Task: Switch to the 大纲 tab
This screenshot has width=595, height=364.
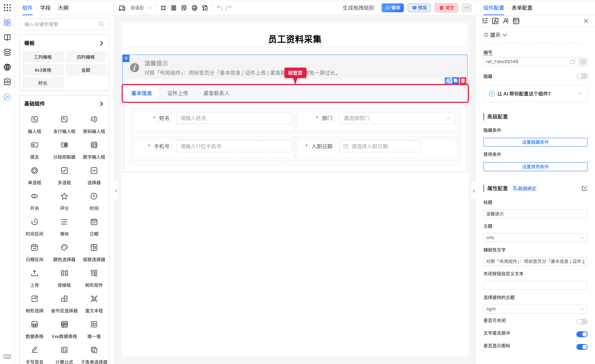Action: 63,8
